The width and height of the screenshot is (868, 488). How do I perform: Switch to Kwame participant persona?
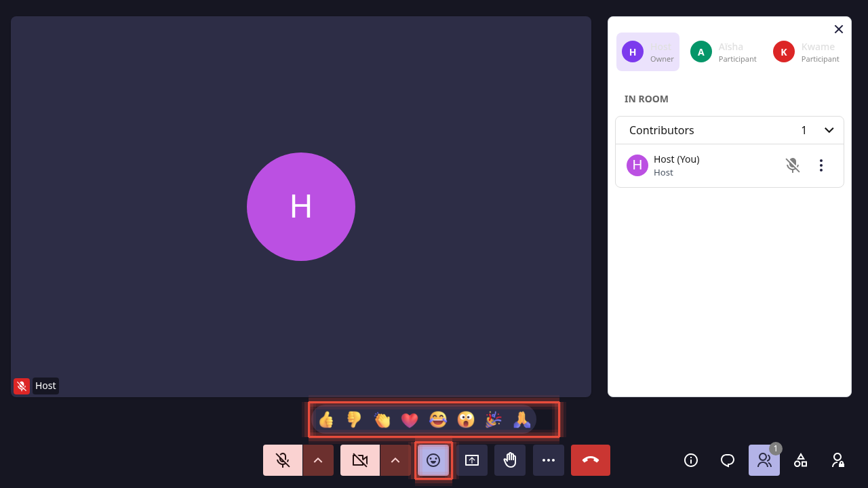coord(806,52)
